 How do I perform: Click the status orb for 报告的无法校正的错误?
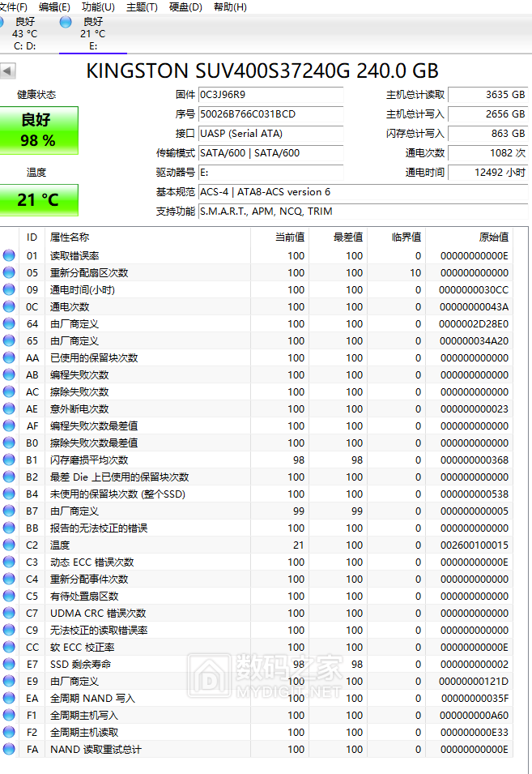tap(9, 528)
